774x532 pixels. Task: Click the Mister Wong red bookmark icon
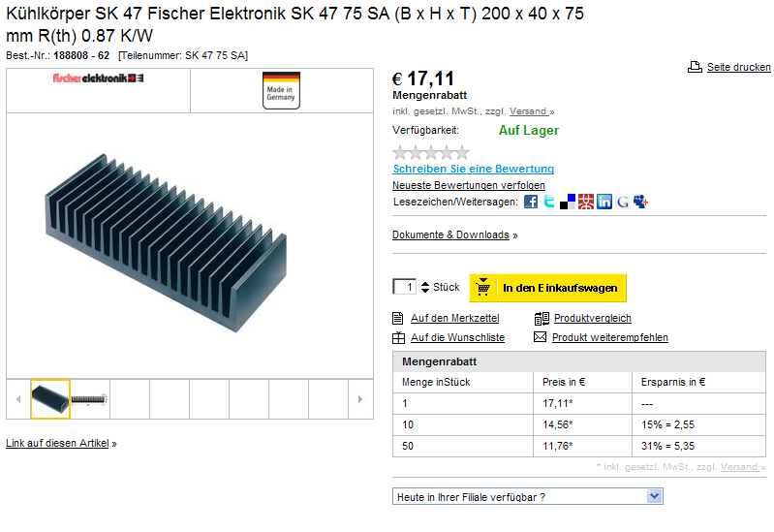coord(586,202)
